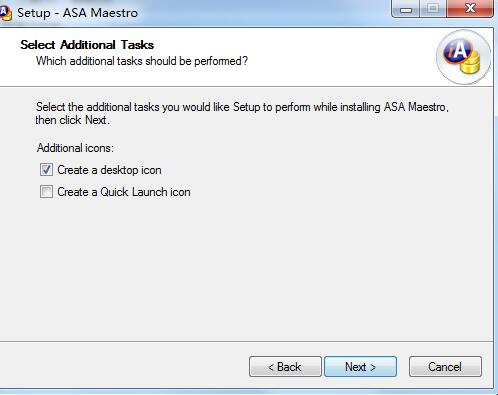
Task: Enable the Create a Quick Launch icon checkbox
Action: click(46, 192)
